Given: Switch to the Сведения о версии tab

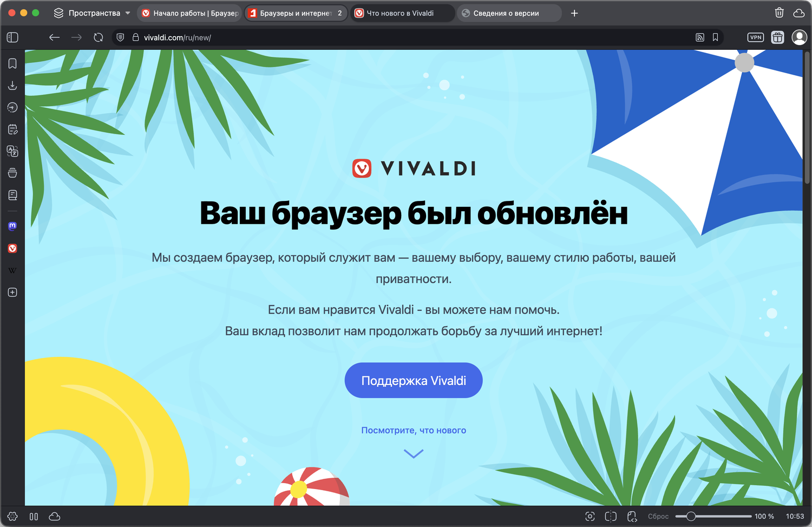Looking at the screenshot, I should coord(509,13).
